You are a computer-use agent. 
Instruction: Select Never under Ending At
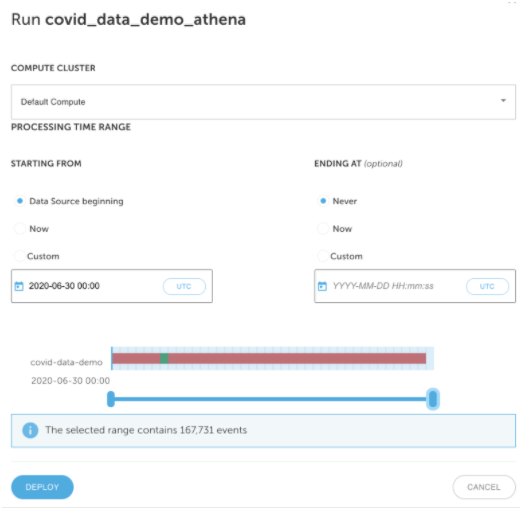[x=323, y=201]
